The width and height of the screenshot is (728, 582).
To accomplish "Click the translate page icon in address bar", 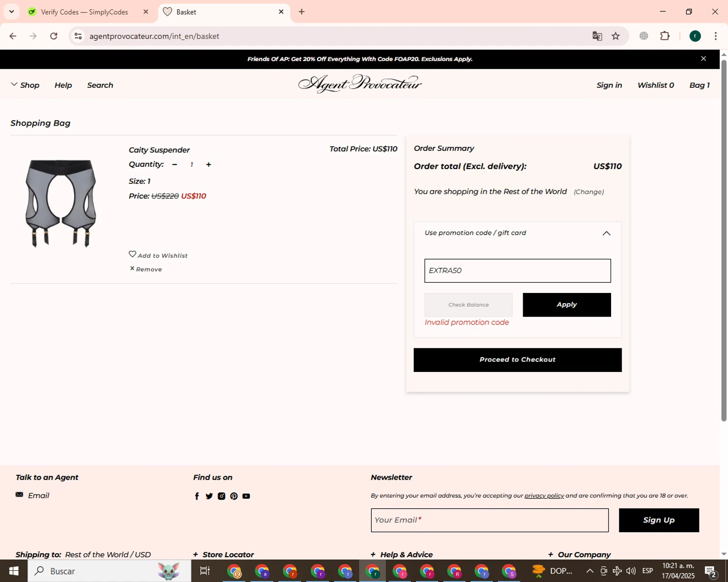I will [x=597, y=36].
